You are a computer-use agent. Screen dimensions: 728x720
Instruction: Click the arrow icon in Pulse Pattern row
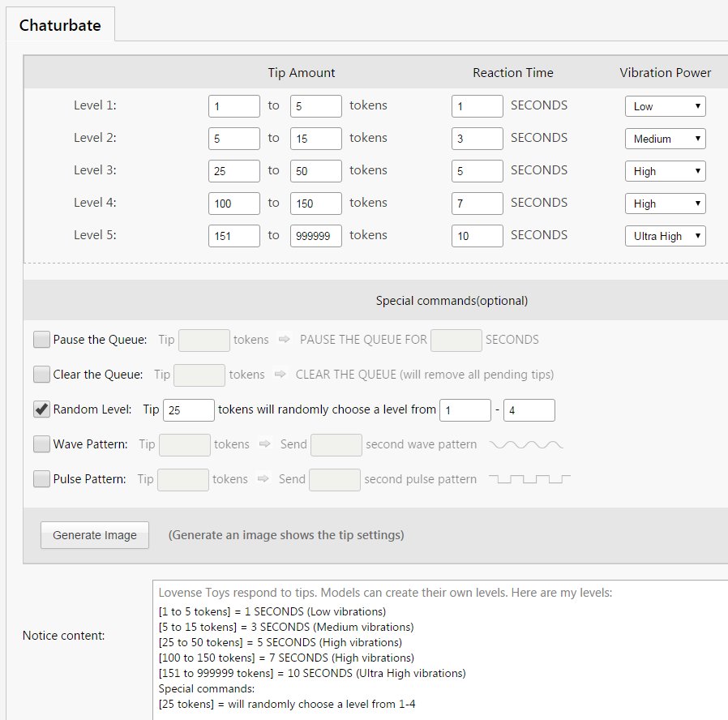[x=263, y=478]
